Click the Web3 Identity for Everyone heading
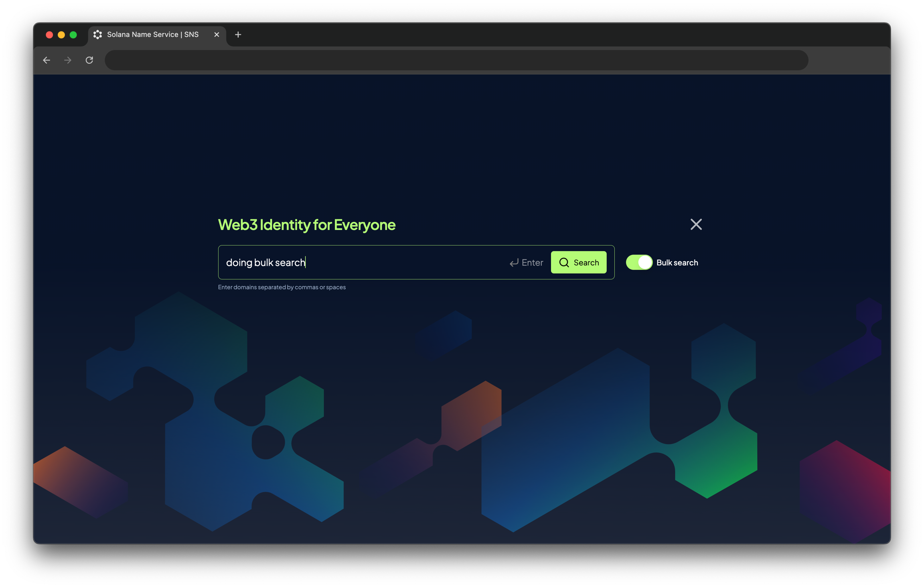Viewport: 924px width, 588px height. point(306,225)
